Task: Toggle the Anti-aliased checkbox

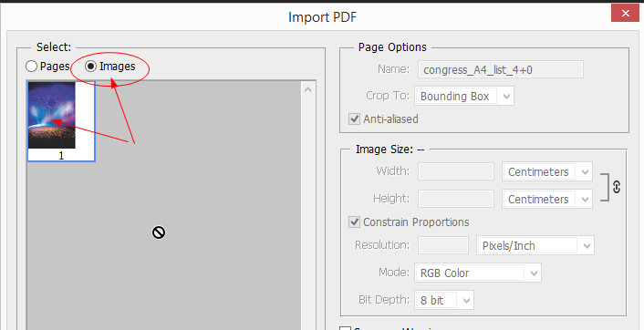Action: (354, 119)
